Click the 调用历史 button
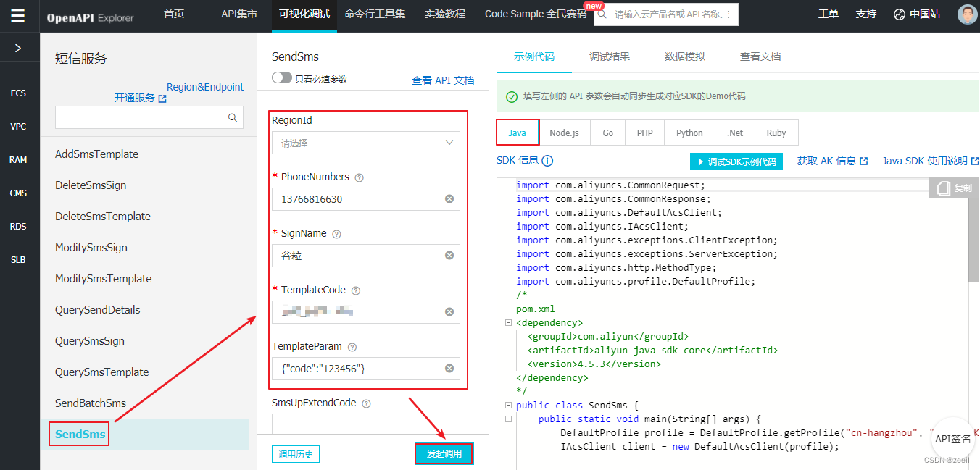980x470 pixels. 296,454
